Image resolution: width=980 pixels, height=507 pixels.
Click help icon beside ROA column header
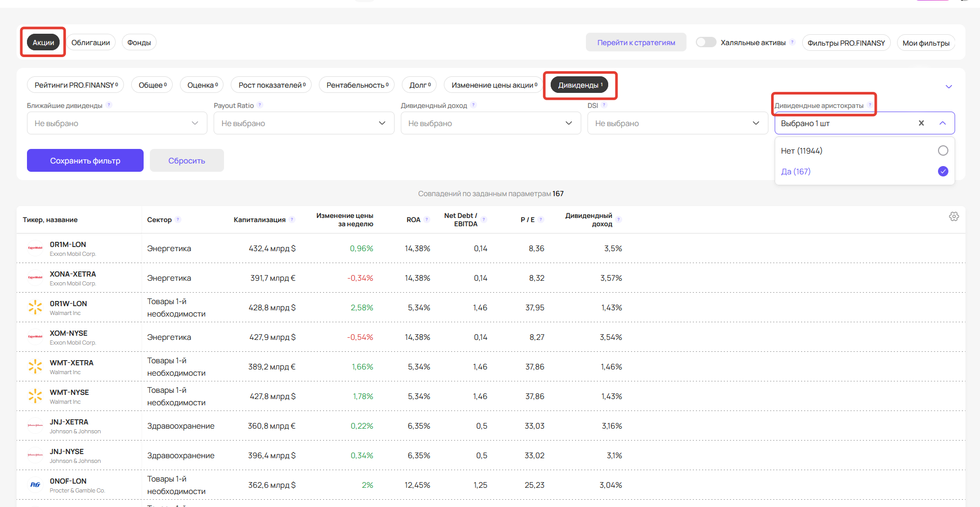[427, 220]
